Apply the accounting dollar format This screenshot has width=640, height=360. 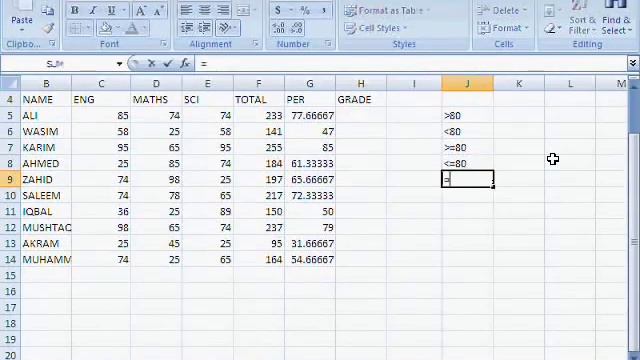(278, 10)
